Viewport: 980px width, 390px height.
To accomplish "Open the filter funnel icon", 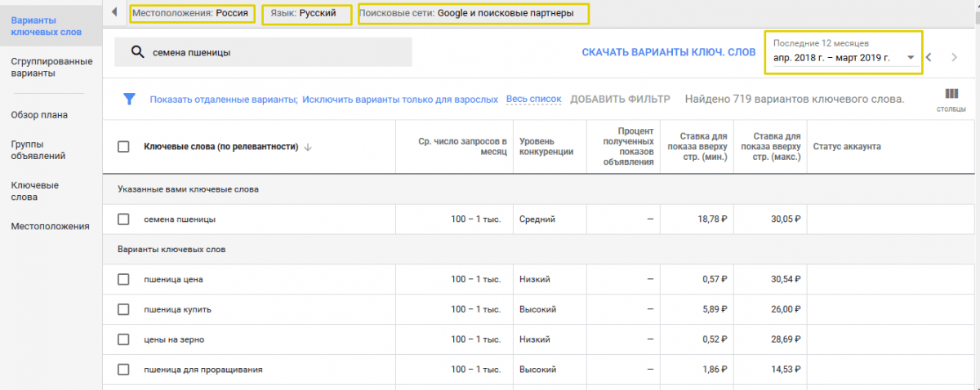I will 129,99.
